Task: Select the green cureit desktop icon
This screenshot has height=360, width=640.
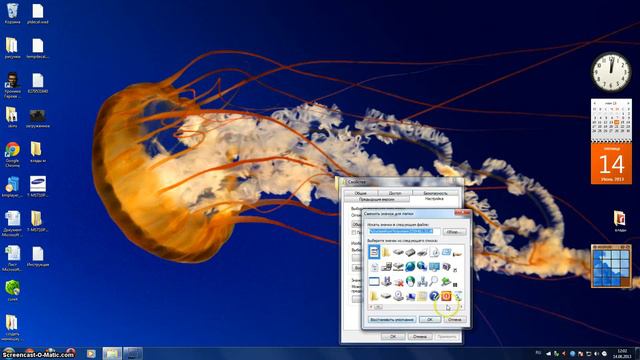Action: tap(13, 291)
